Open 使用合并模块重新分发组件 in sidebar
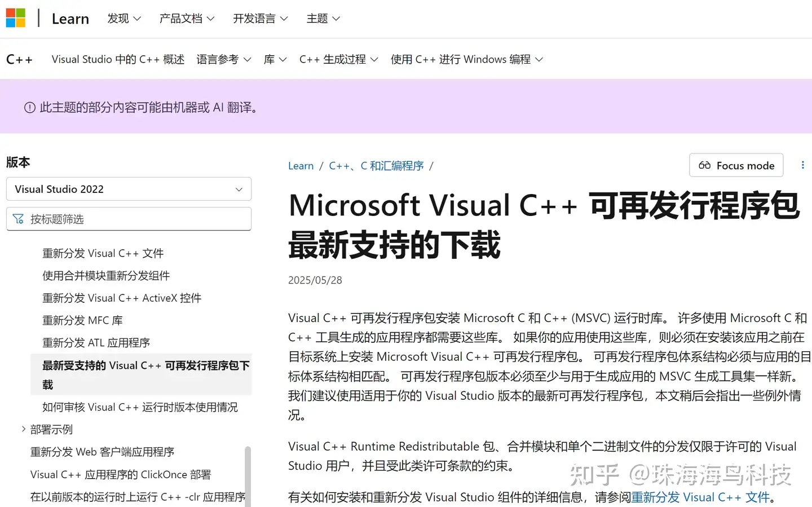812x507 pixels. click(x=106, y=276)
